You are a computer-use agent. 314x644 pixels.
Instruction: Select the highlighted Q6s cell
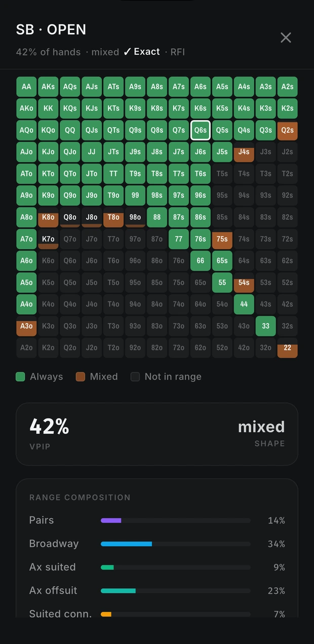coord(201,130)
